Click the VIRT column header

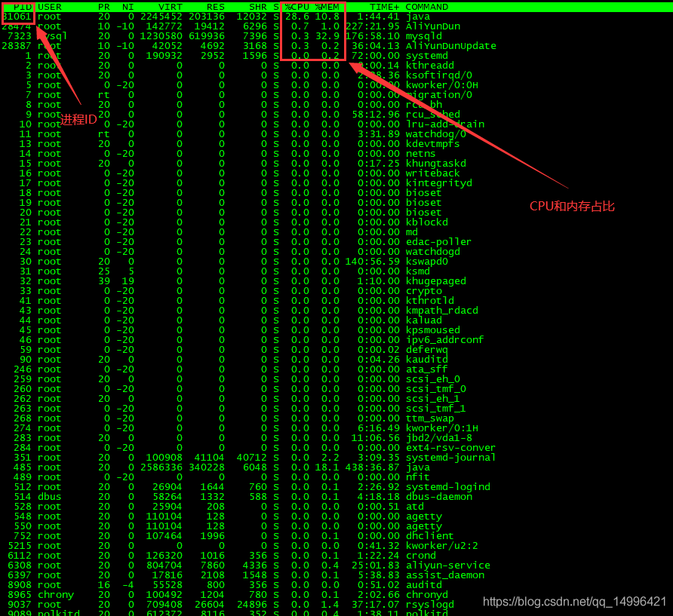click(x=171, y=7)
